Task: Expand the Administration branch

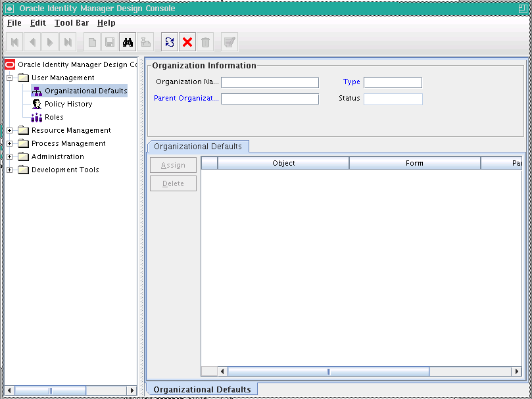Action: click(x=9, y=156)
